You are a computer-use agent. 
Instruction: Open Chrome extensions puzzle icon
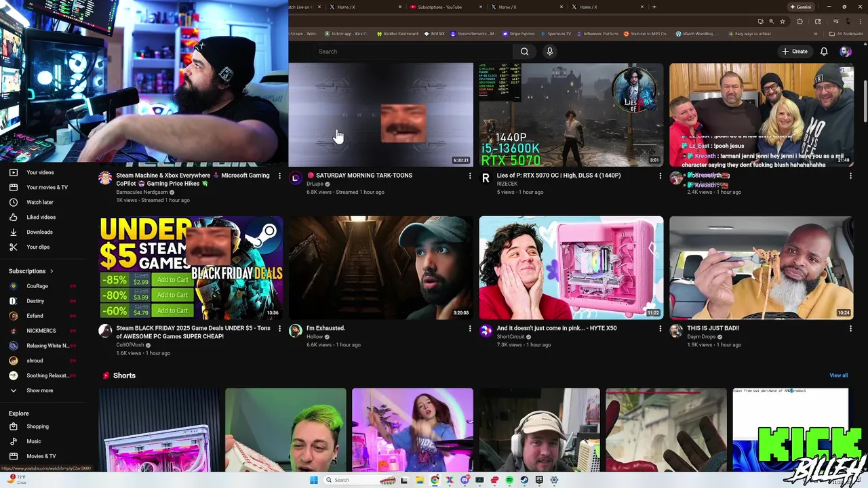(x=800, y=21)
